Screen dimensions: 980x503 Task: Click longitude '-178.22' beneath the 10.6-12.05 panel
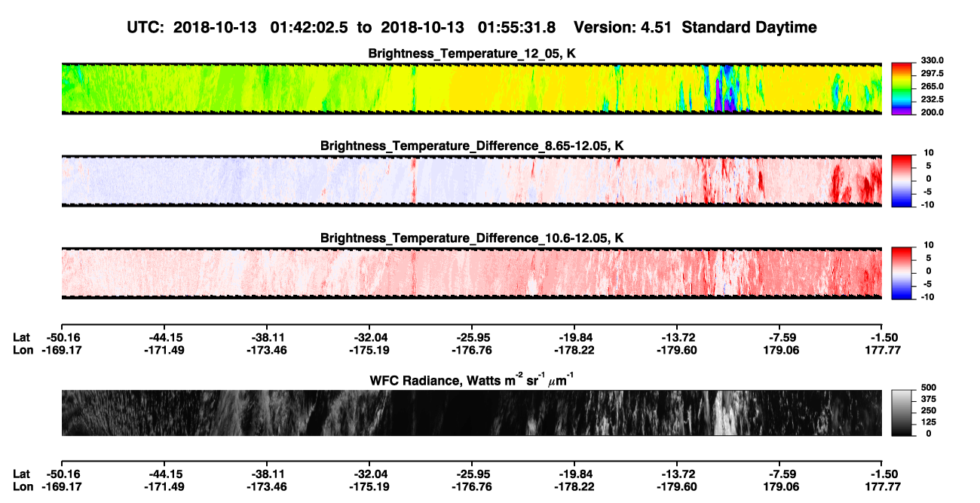574,350
